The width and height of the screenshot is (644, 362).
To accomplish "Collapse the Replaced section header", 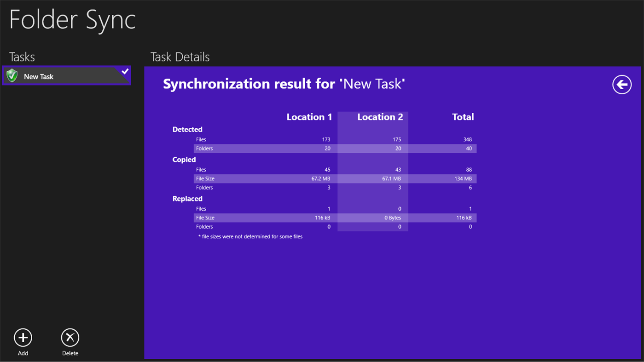I will [x=187, y=198].
